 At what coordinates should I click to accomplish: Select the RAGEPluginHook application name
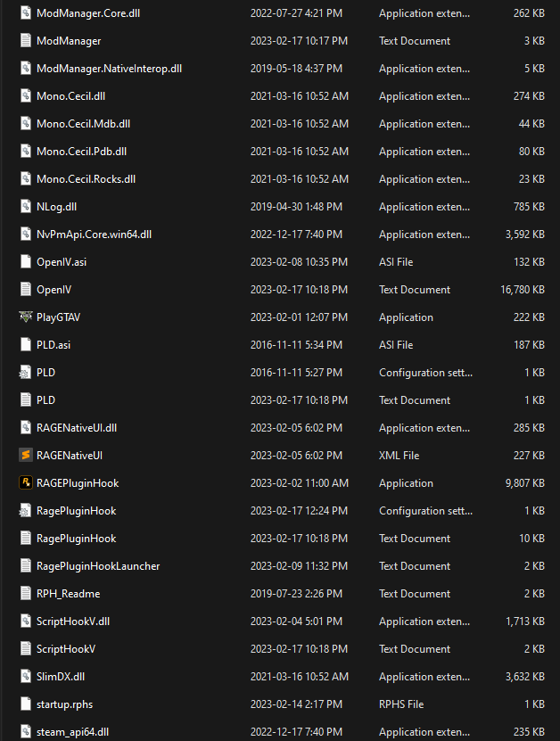(78, 483)
